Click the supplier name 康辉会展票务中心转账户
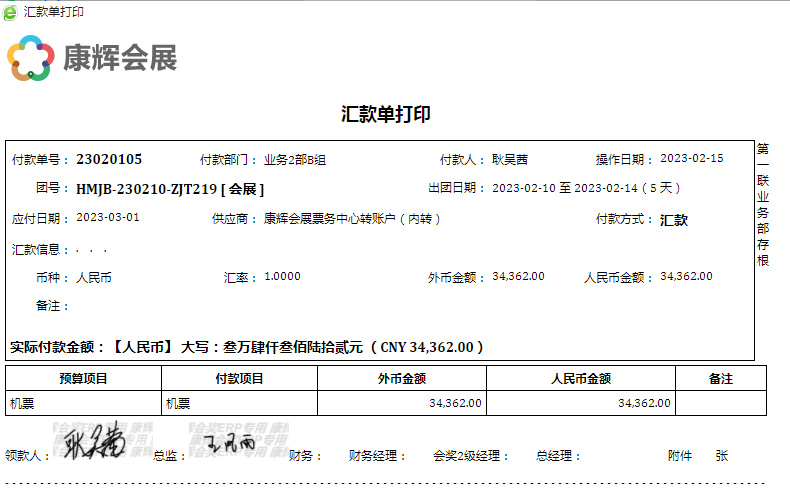 coord(352,218)
